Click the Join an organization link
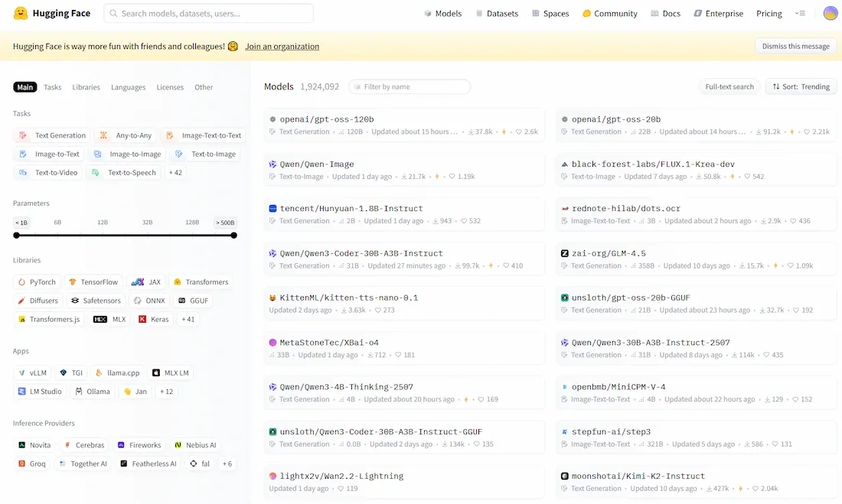 [282, 46]
